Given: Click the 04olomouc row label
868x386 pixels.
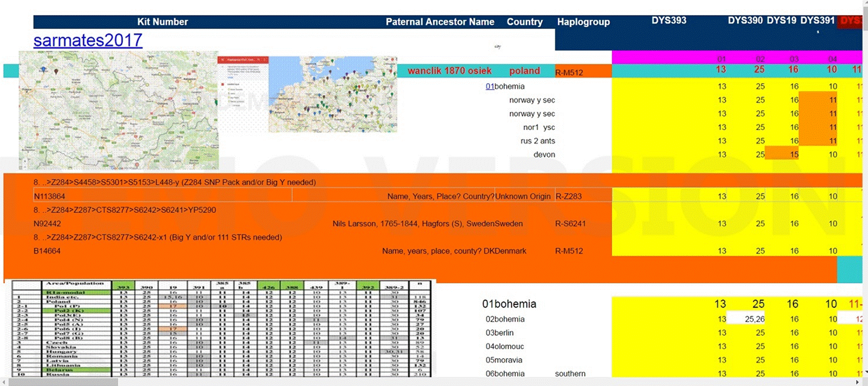Looking at the screenshot, I should [505, 346].
